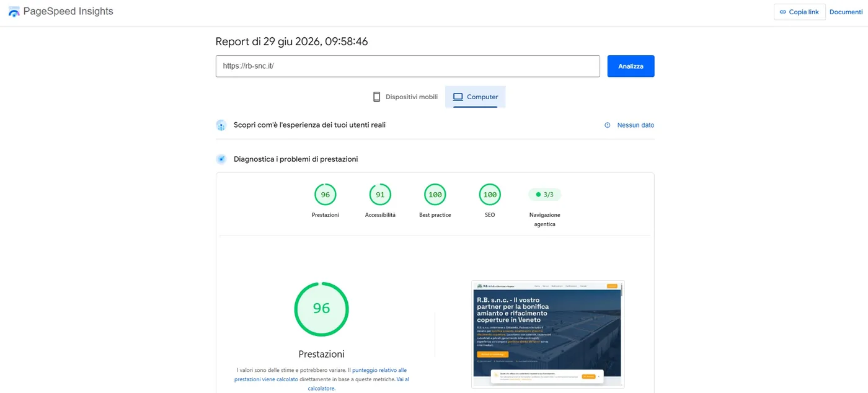Select the Prestazioni 96 score gauge
The height and width of the screenshot is (393, 868).
[x=325, y=195]
